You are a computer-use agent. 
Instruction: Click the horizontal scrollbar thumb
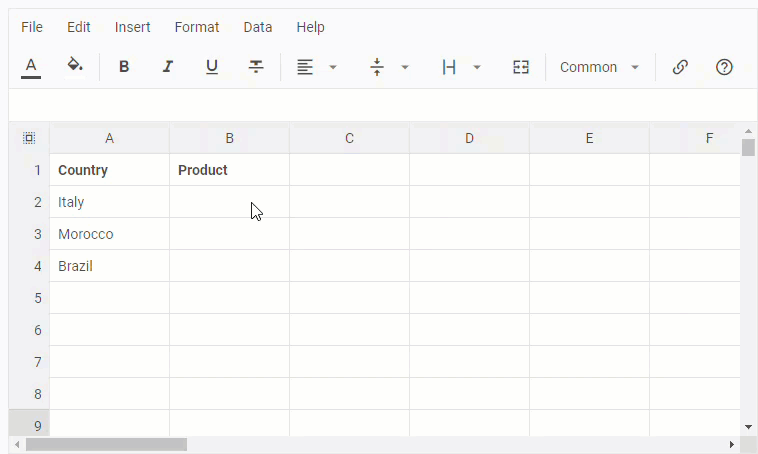[106, 444]
